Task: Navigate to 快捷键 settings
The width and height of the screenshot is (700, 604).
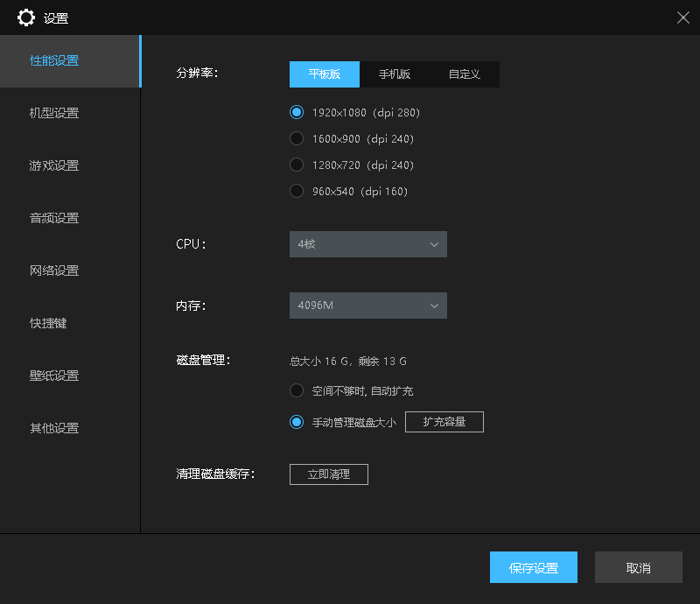Action: click(48, 323)
